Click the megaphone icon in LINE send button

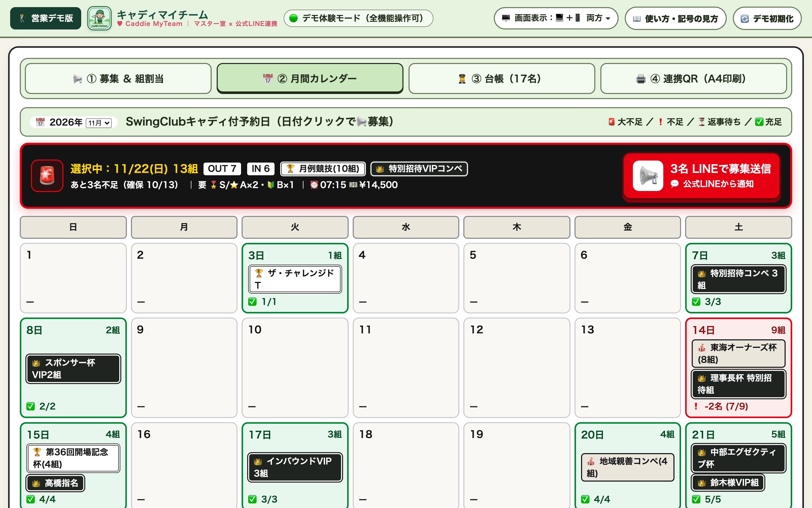pos(648,176)
